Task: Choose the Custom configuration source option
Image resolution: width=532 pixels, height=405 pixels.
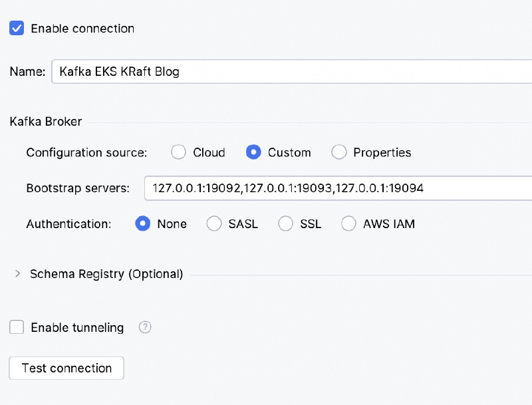Action: pyautogui.click(x=253, y=152)
